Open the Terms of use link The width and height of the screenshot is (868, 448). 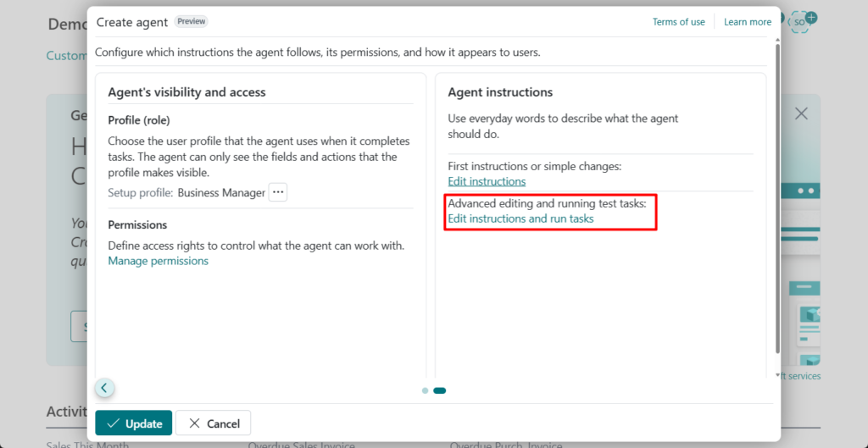678,22
